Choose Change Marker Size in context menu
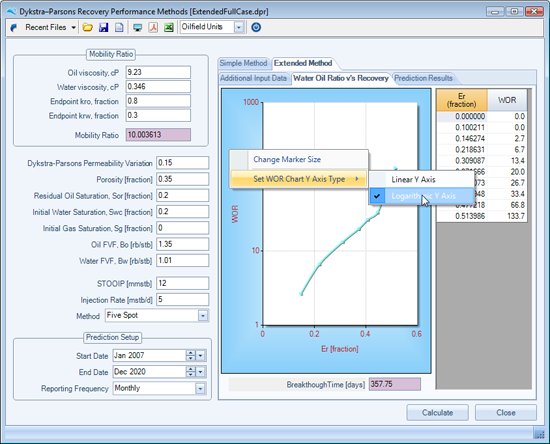This screenshot has height=444, width=550. tap(299, 160)
